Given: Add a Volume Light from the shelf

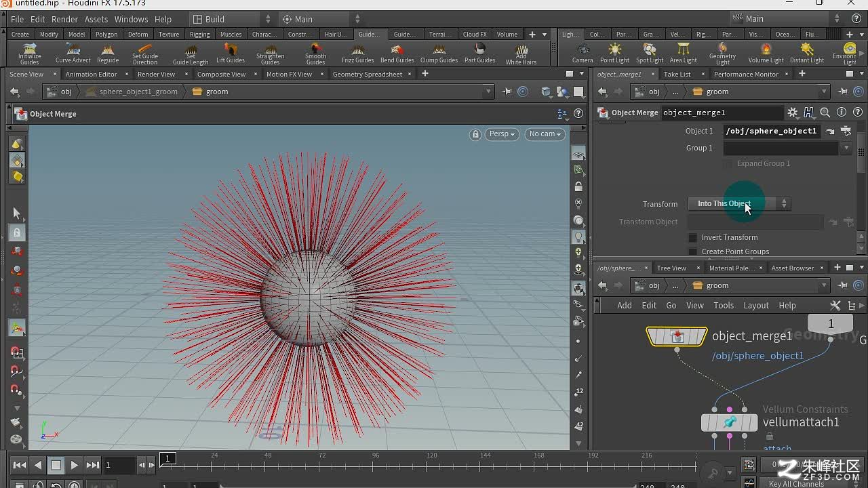Looking at the screenshot, I should pyautogui.click(x=766, y=54).
